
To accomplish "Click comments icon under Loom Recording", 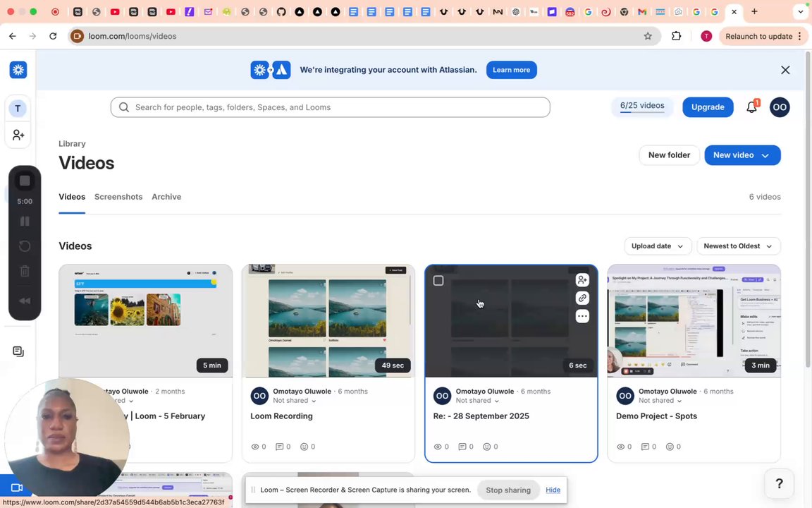I will pos(280,447).
